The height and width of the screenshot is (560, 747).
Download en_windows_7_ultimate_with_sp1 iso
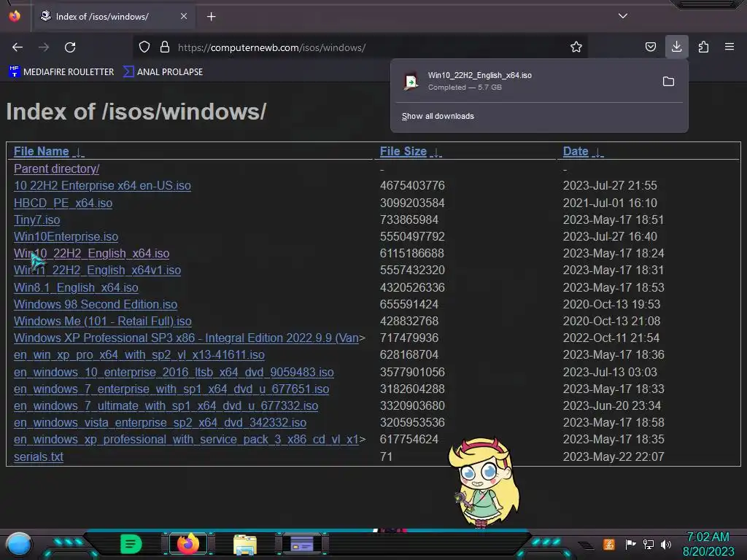(166, 405)
